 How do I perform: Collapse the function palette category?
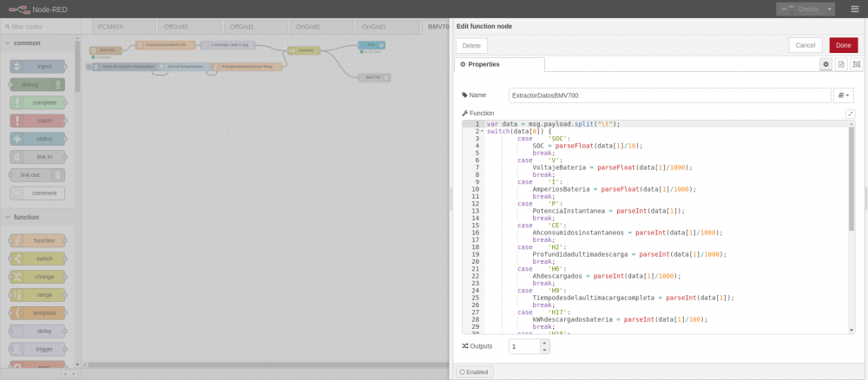tap(39, 218)
